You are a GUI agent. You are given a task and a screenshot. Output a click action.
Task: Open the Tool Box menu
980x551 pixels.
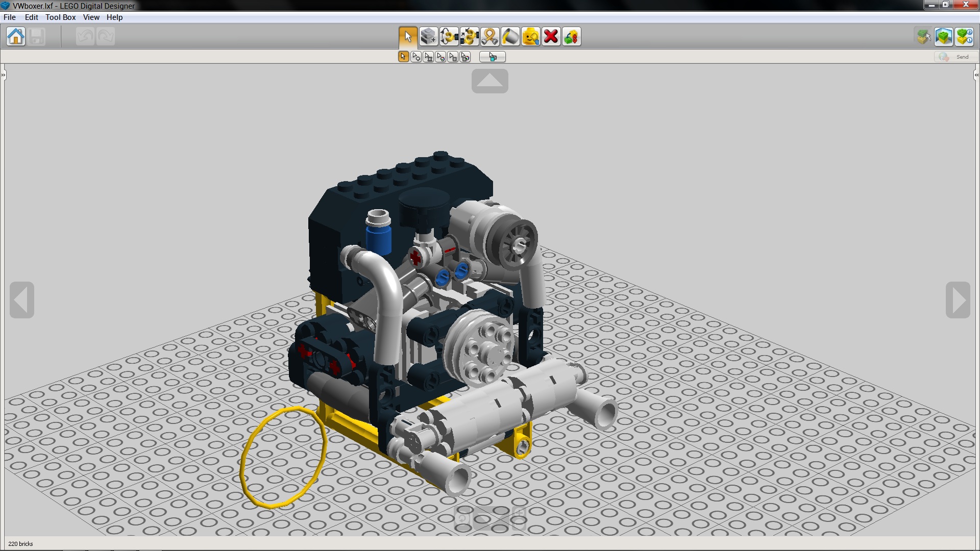(60, 17)
